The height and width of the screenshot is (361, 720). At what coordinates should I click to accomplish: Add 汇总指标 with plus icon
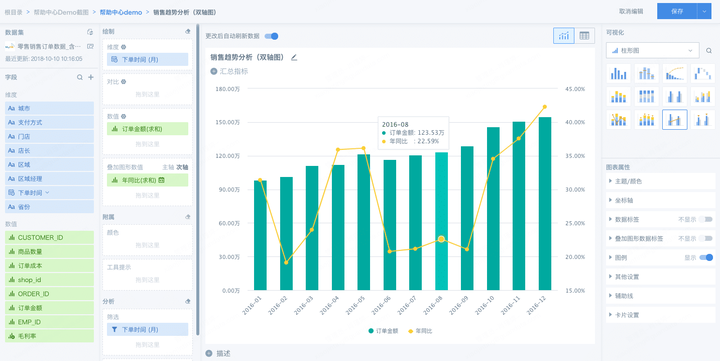coord(214,71)
